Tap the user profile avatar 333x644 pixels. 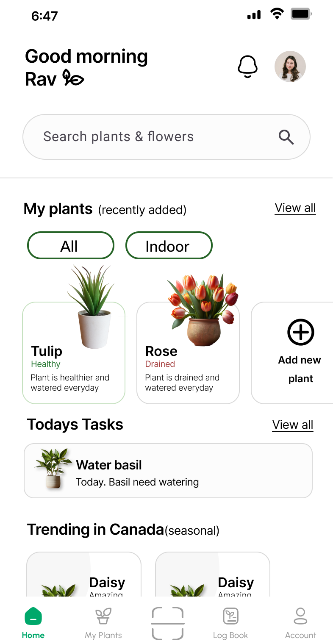pyautogui.click(x=290, y=67)
